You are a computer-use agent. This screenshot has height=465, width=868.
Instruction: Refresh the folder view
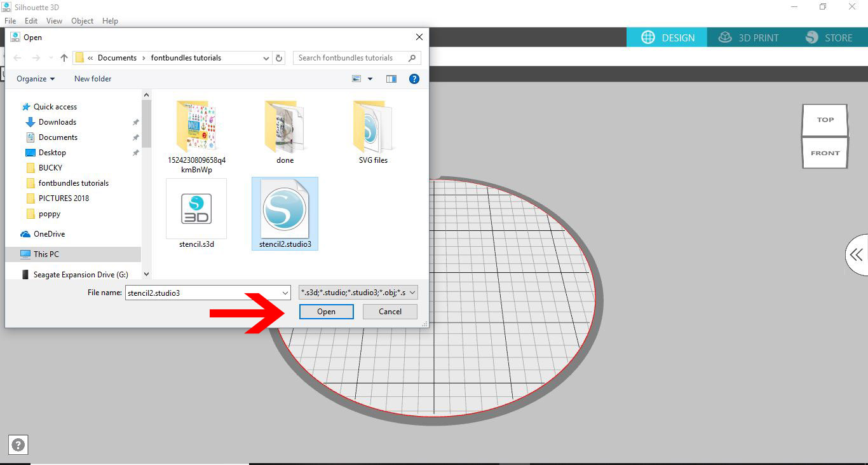click(279, 58)
